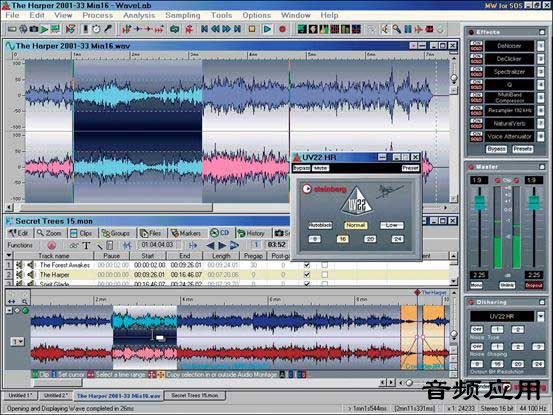Viewport: 553px width, 415px height.
Task: Open the Analysis menu
Action: [x=139, y=15]
